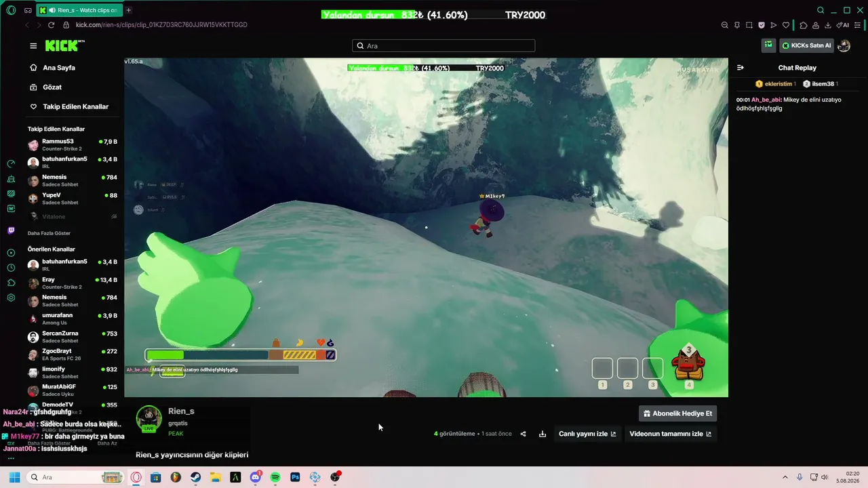Click the clip video player

(x=426, y=227)
